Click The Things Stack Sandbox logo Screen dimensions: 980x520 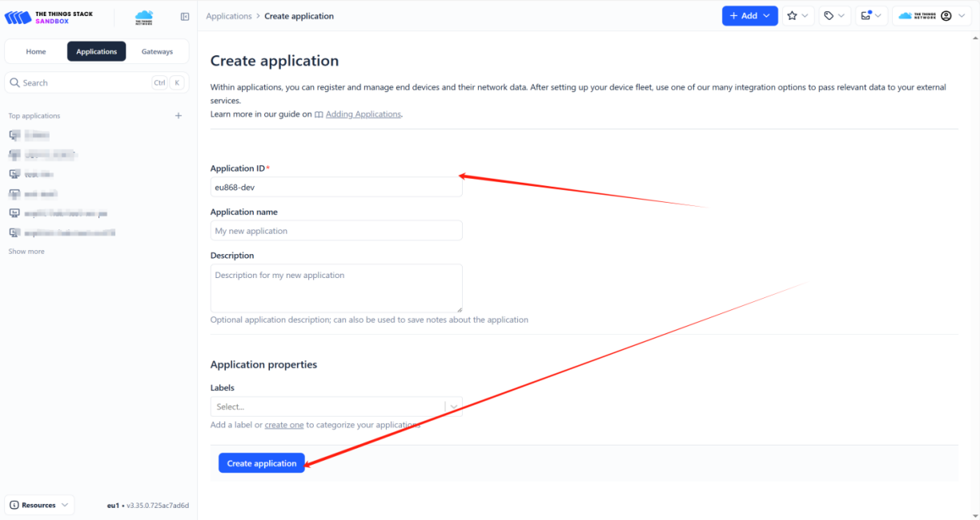click(49, 17)
